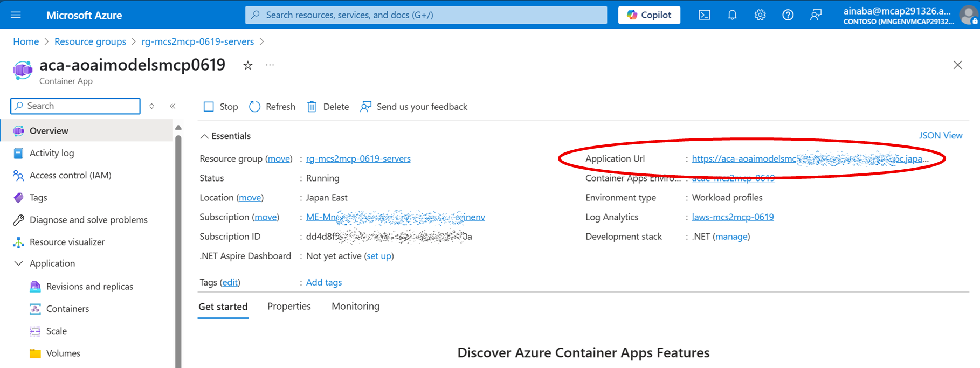Open Containers menu item
Screen dimensions: 980x368
point(67,309)
